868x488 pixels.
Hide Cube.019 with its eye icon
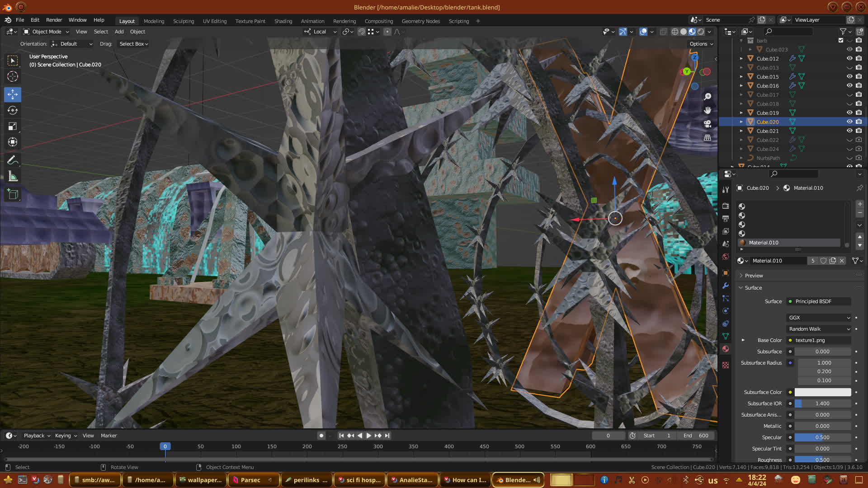click(x=849, y=113)
